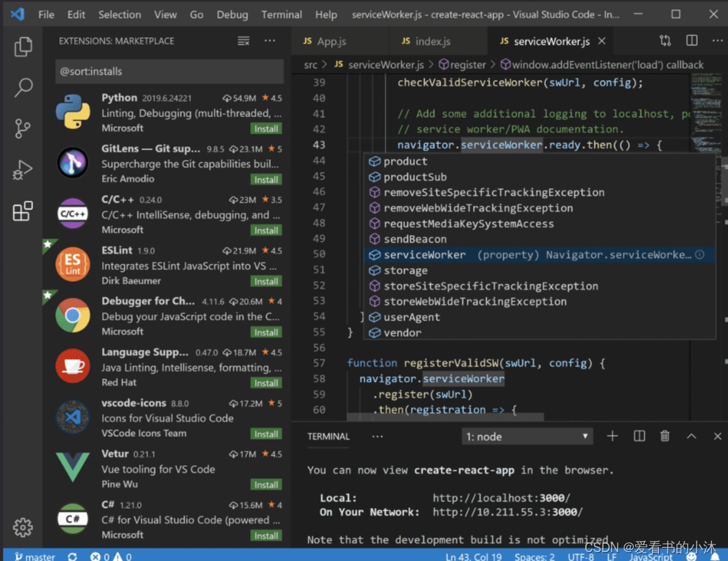Click the master branch in status bar
The image size is (728, 561).
[x=34, y=556]
